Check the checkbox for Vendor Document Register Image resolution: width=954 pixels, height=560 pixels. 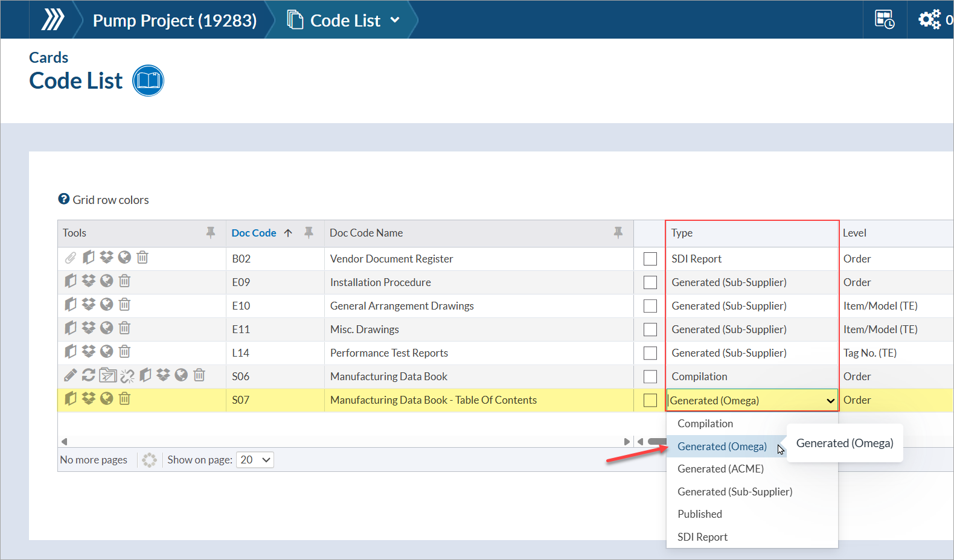point(650,259)
